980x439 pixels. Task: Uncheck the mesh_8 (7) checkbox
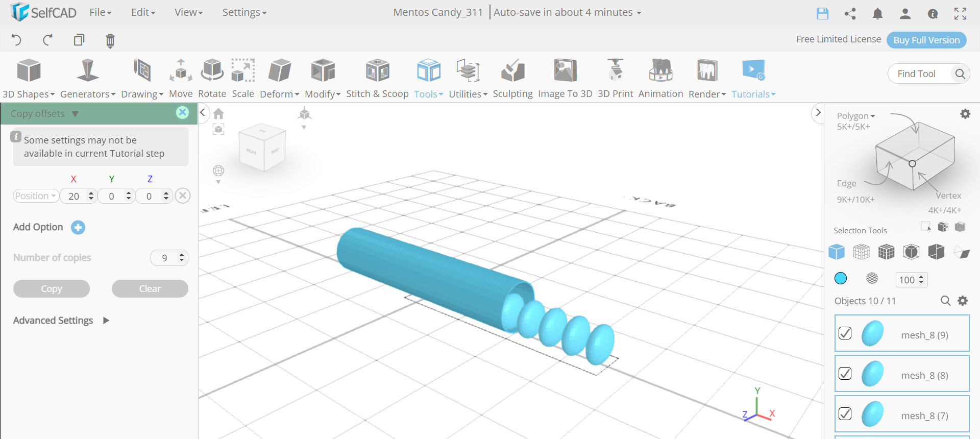(845, 413)
